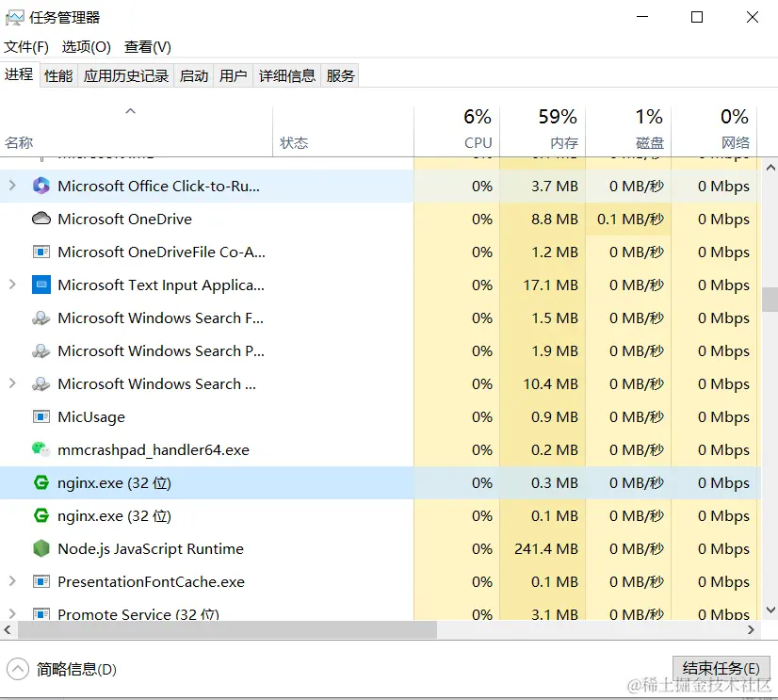Collapse to brief info using circle arrow icon
Viewport: 778px width, 700px height.
click(18, 669)
